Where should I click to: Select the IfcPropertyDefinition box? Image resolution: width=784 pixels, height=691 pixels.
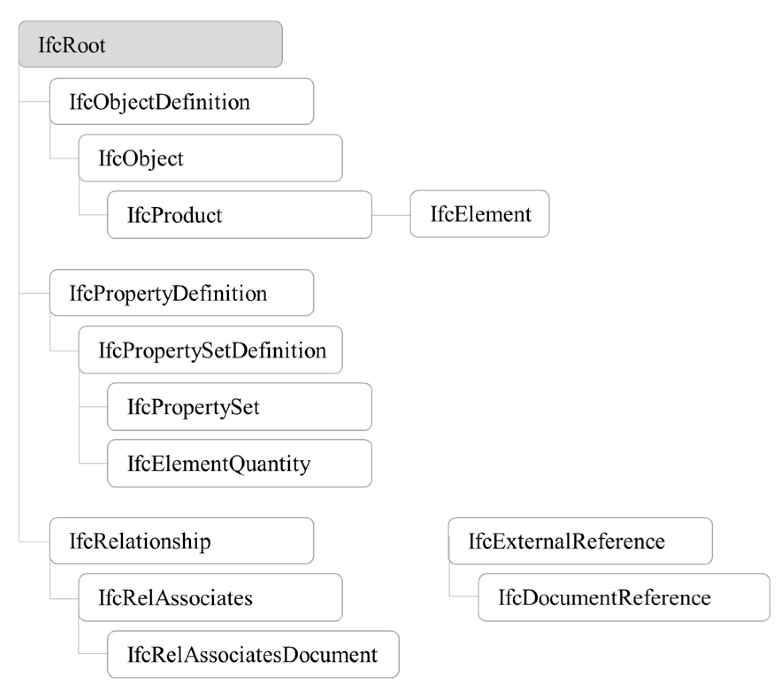coord(181,293)
